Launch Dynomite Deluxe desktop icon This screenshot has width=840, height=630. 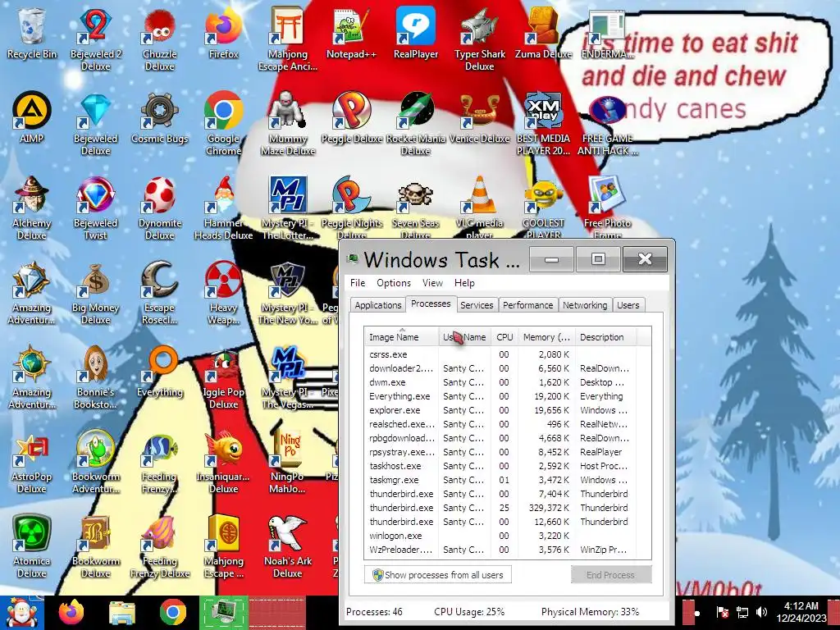coord(160,208)
